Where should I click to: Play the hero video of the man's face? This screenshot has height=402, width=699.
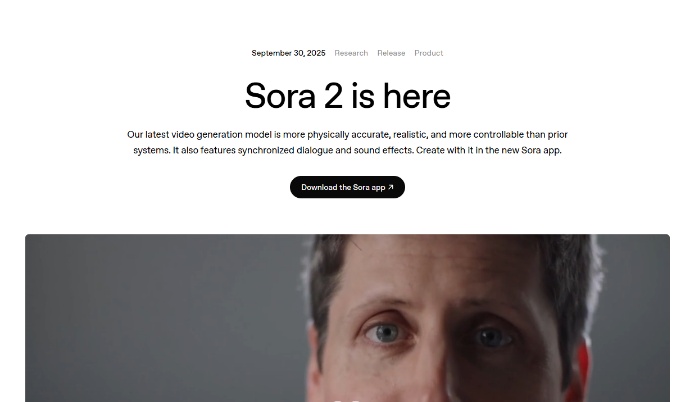click(x=347, y=318)
